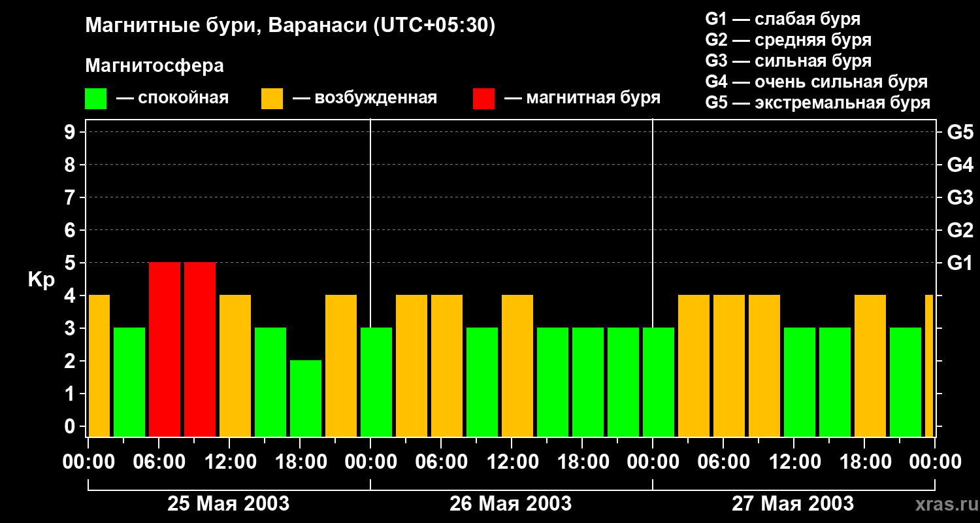Select the orange Kp 4 bar at 12:00 on 25 May

pyautogui.click(x=235, y=365)
